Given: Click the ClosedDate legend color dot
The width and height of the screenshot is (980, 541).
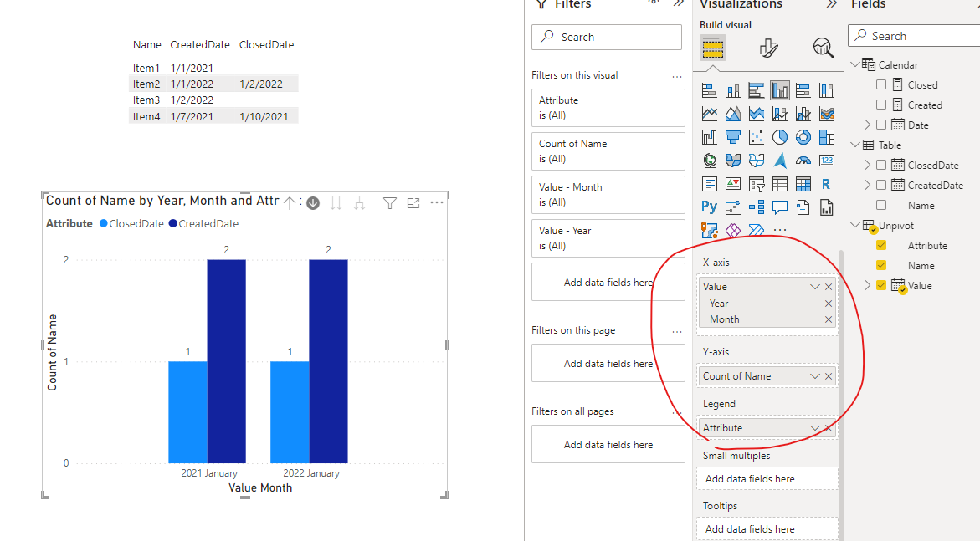Looking at the screenshot, I should [104, 223].
